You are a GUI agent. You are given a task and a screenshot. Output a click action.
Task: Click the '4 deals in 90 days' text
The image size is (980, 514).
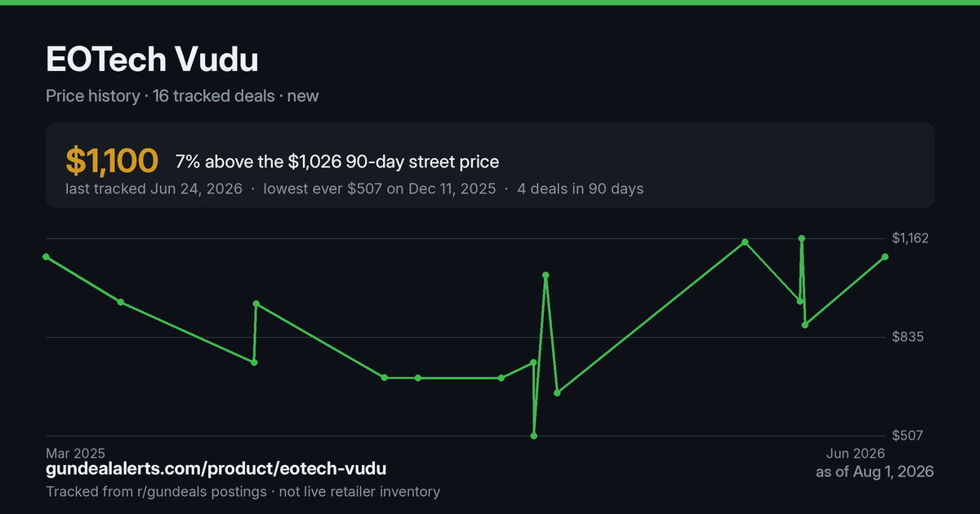(581, 188)
